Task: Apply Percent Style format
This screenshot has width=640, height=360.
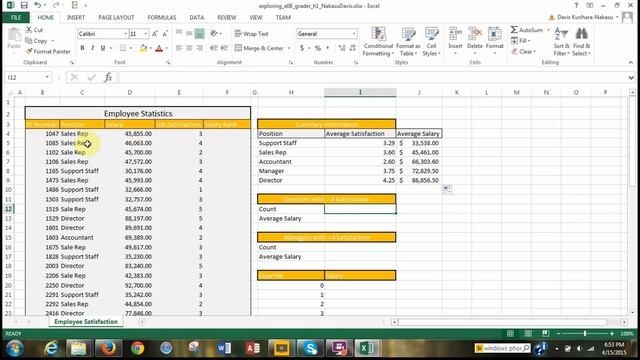Action: 318,48
